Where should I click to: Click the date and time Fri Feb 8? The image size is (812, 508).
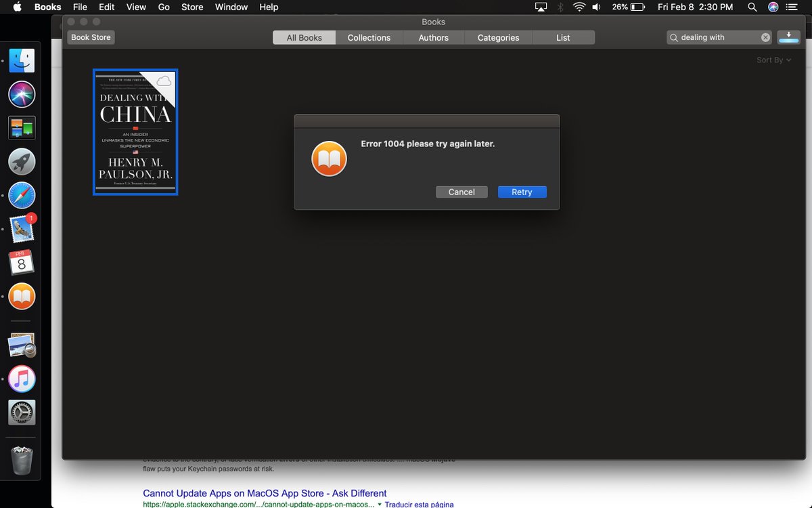[695, 7]
